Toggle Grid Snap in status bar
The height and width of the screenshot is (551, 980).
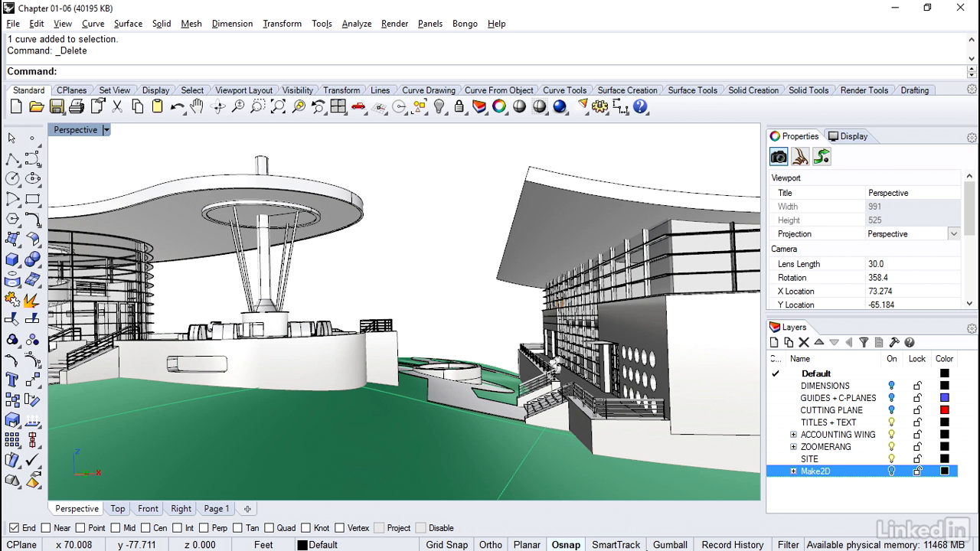[x=446, y=545]
